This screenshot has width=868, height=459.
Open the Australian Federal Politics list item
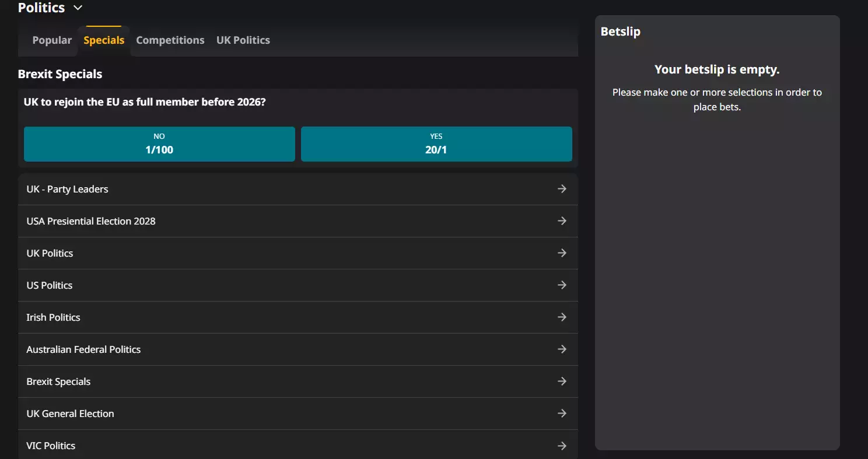click(83, 349)
